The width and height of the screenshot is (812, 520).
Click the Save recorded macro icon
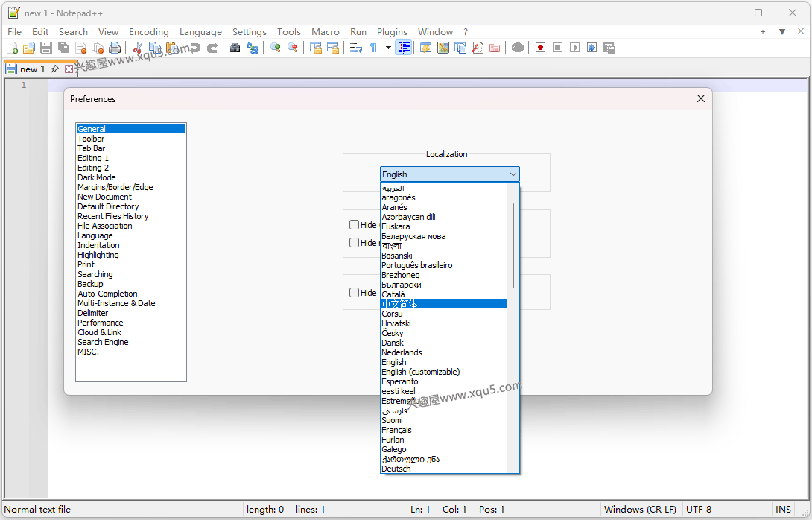click(x=609, y=48)
